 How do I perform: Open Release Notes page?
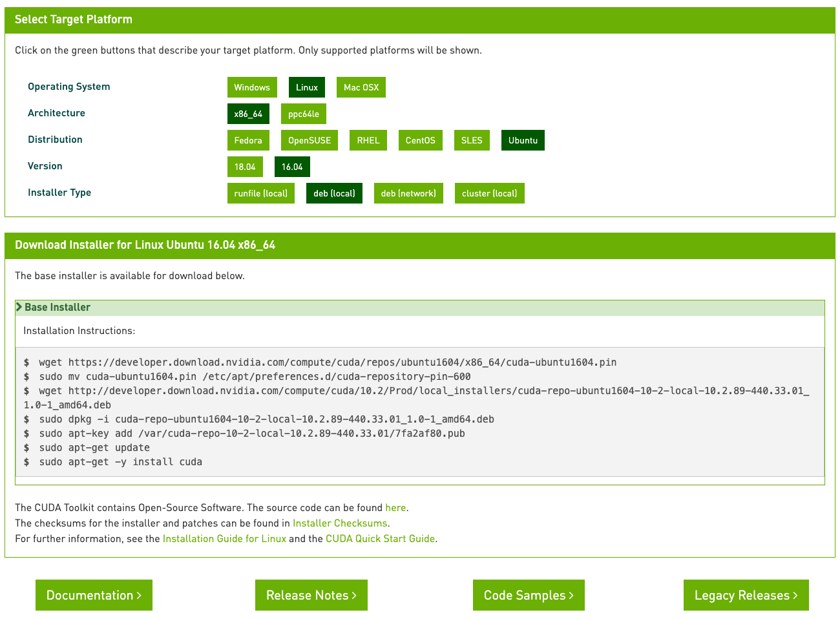[311, 595]
